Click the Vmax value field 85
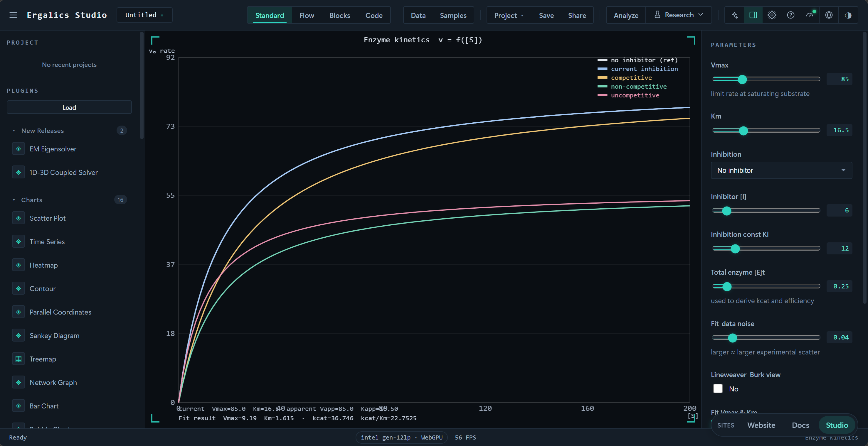The width and height of the screenshot is (868, 446). [839, 80]
